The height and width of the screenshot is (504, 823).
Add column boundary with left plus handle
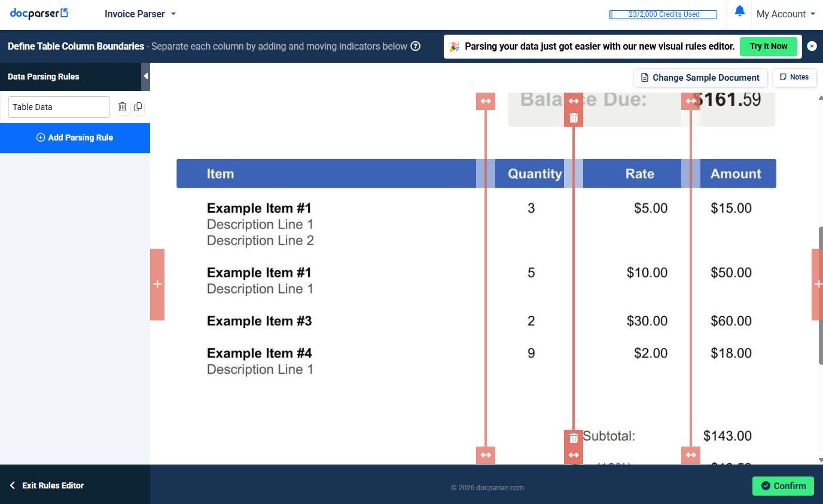pos(157,285)
